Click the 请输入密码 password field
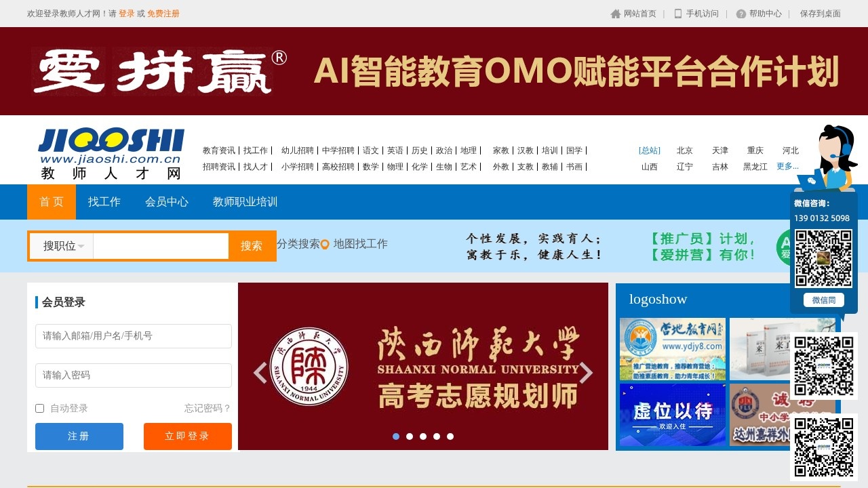The height and width of the screenshot is (488, 868). pos(133,375)
